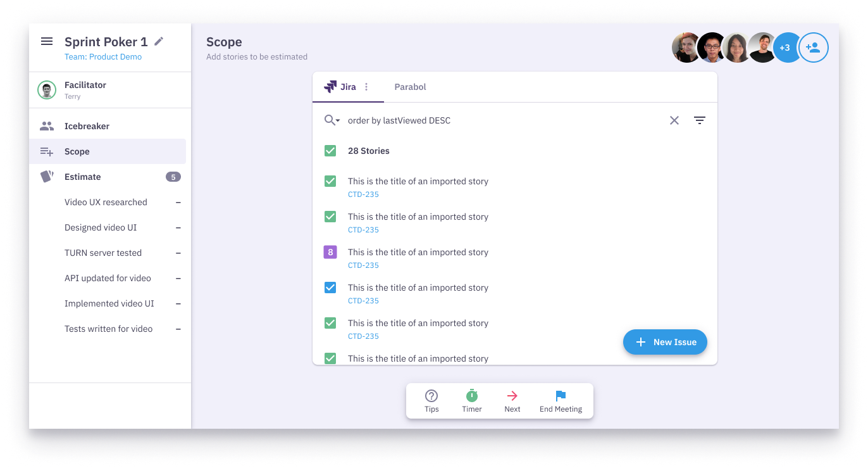Click the Estimate count badge 5
868x468 pixels.
point(173,177)
